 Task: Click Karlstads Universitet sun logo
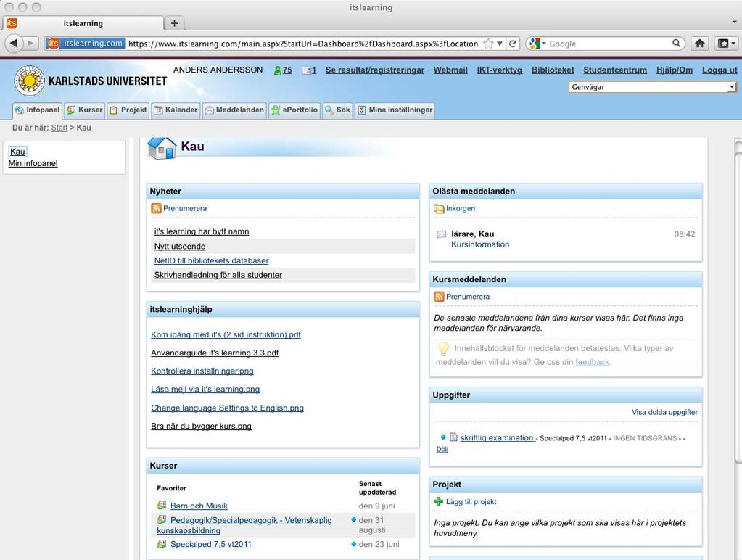click(x=29, y=81)
